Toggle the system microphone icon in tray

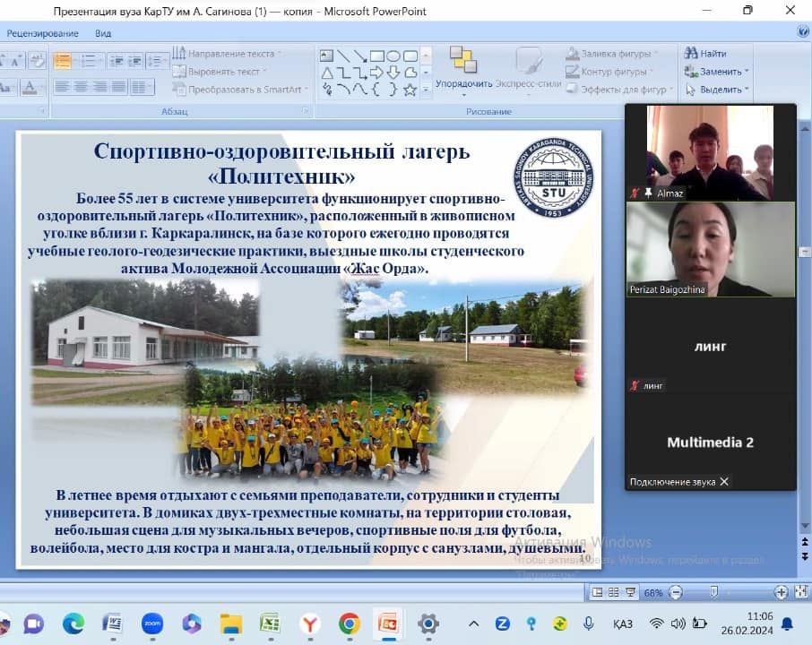coord(589,623)
